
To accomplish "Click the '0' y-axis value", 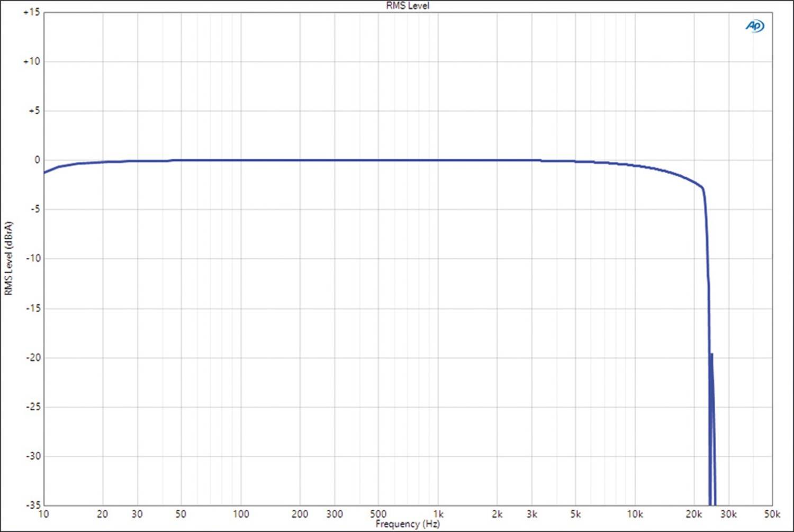I will click(37, 160).
